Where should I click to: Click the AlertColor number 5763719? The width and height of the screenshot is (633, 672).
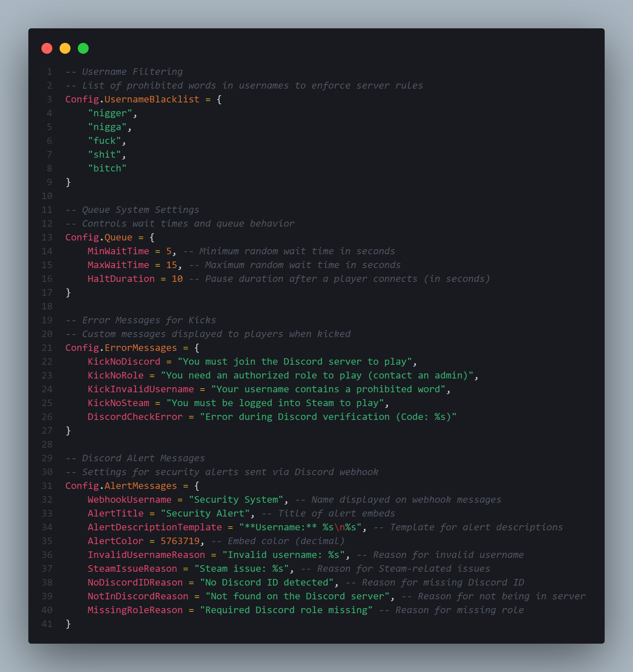[x=180, y=541]
